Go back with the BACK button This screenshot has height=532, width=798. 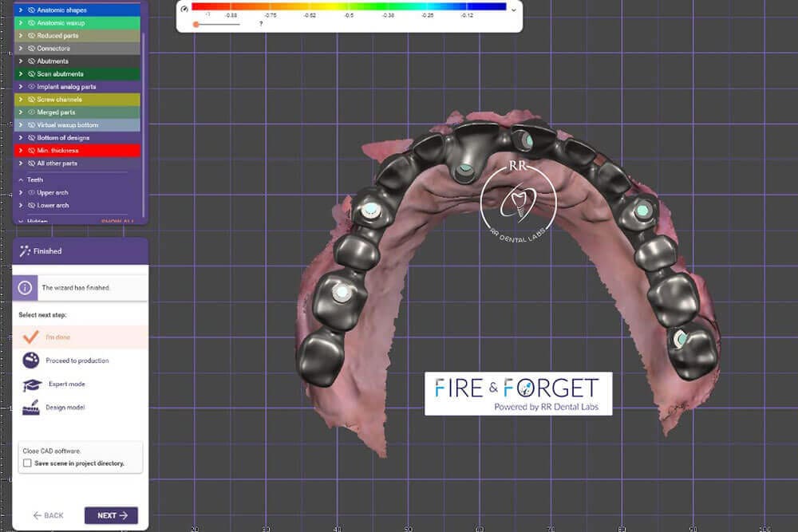(x=48, y=515)
